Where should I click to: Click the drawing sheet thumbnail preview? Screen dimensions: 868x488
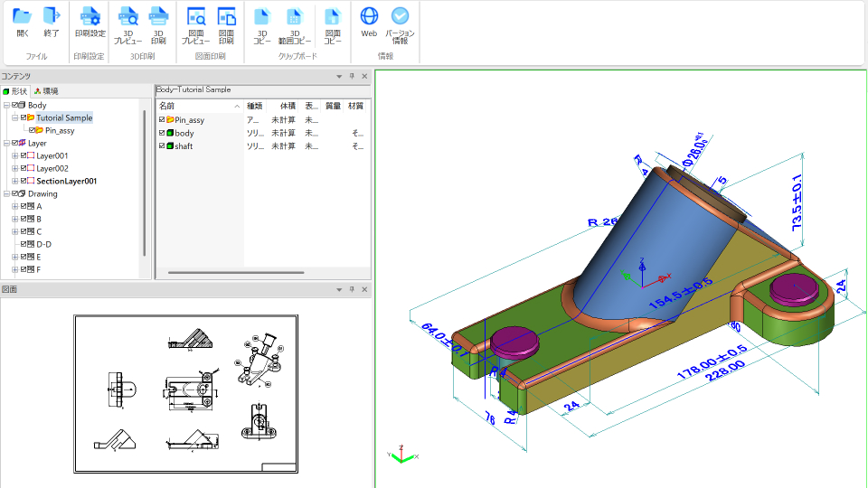pos(185,393)
